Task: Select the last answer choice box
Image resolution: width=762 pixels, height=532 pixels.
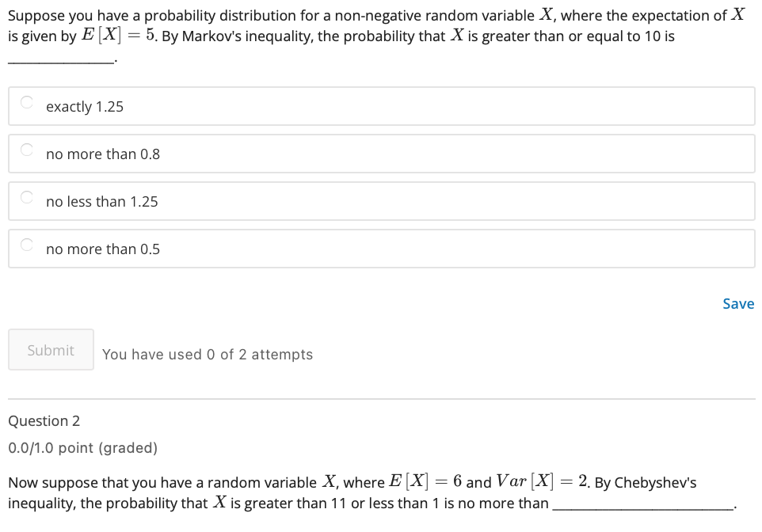Action: click(380, 248)
